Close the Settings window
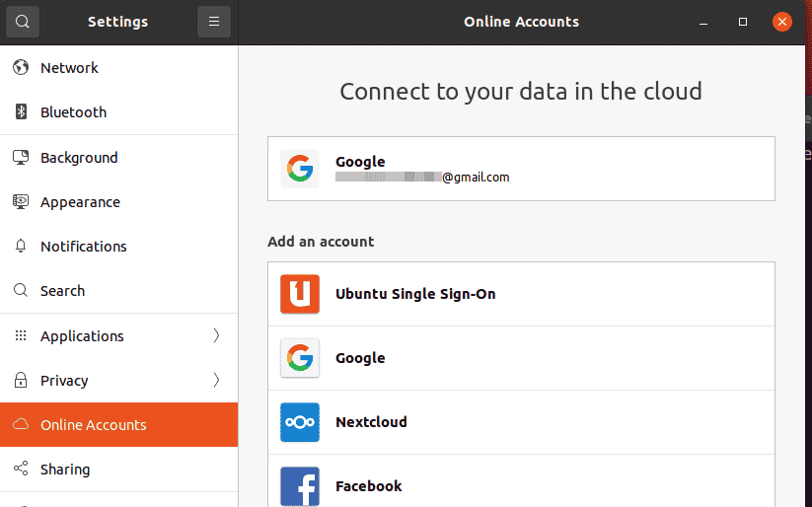 click(782, 22)
